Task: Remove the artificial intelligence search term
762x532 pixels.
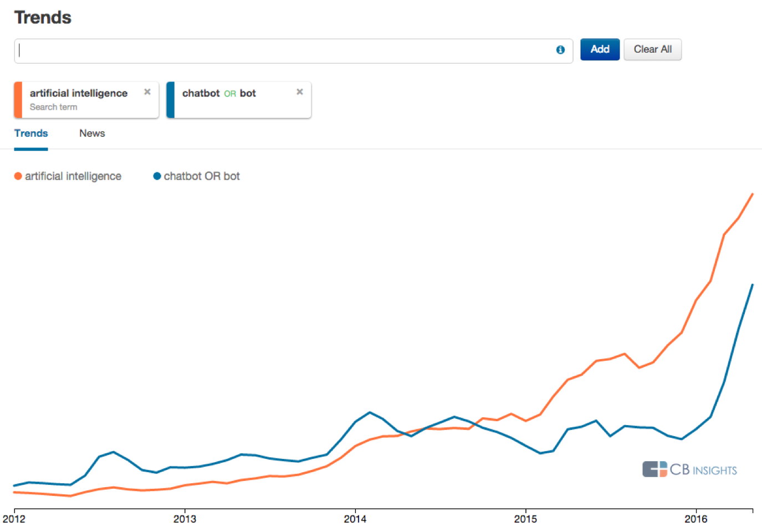Action: (147, 92)
